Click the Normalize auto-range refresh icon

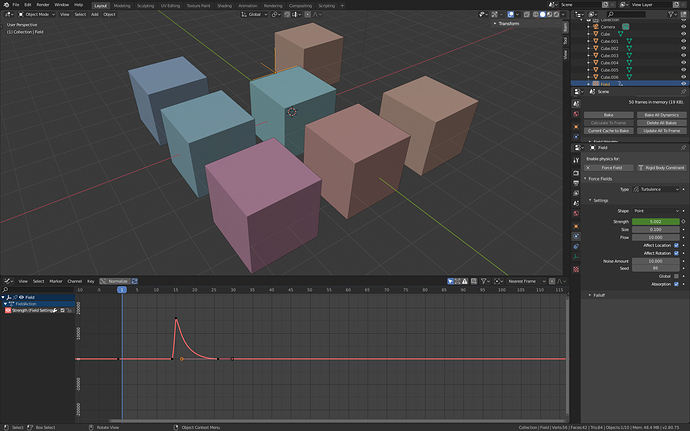[x=135, y=281]
